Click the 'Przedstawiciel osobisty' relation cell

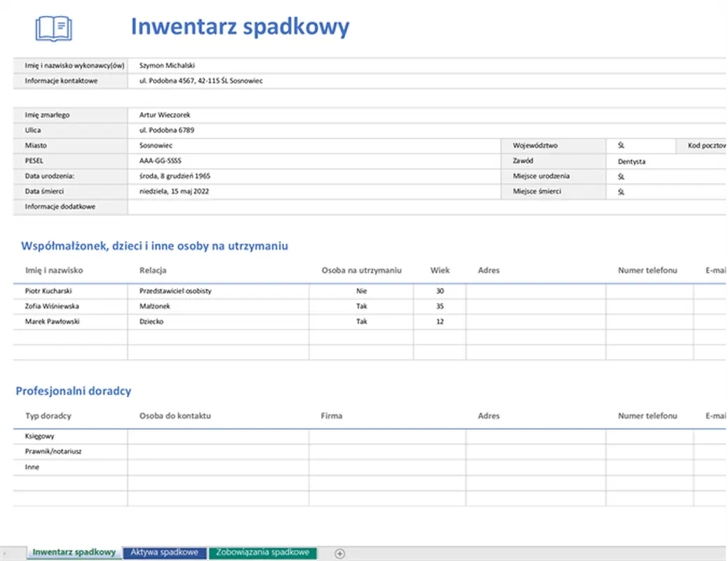(218, 291)
